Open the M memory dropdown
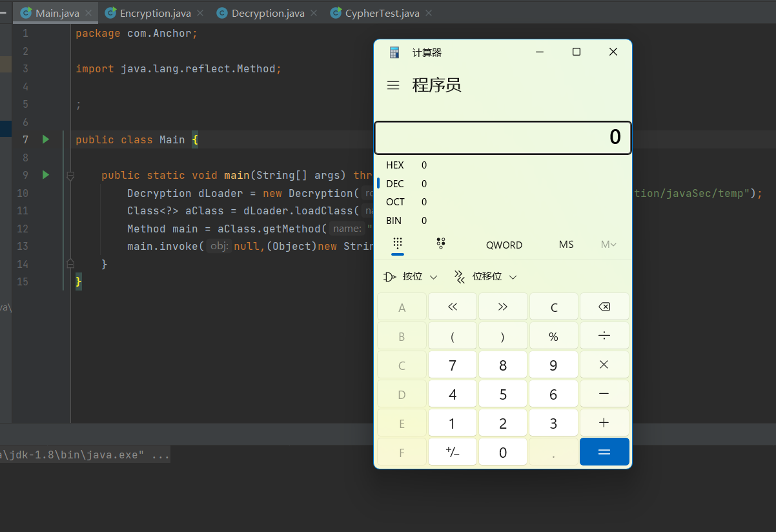Viewport: 776px width, 532px height. click(x=608, y=245)
